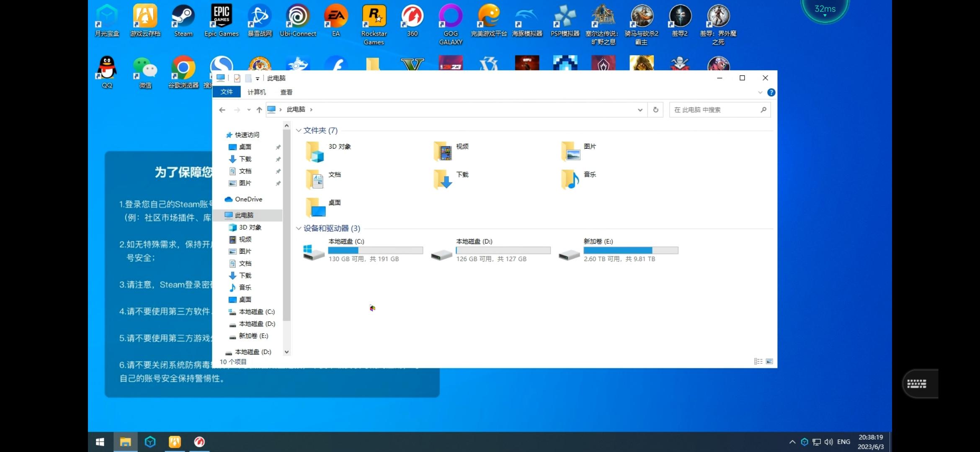Open 谷歌浏览器 Chrome desktop icon
Viewport: 980px width, 452px height.
click(183, 72)
